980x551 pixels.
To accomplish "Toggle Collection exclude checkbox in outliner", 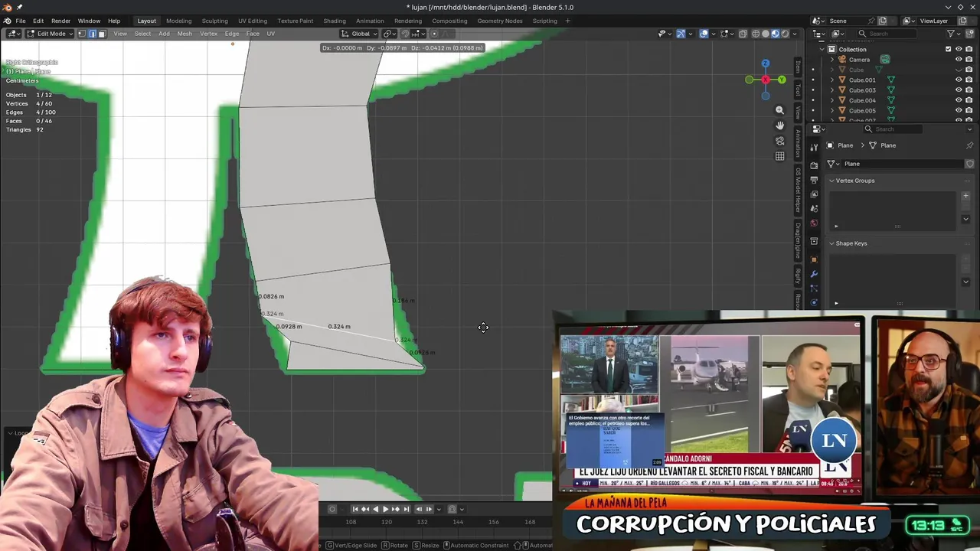I will pos(948,49).
